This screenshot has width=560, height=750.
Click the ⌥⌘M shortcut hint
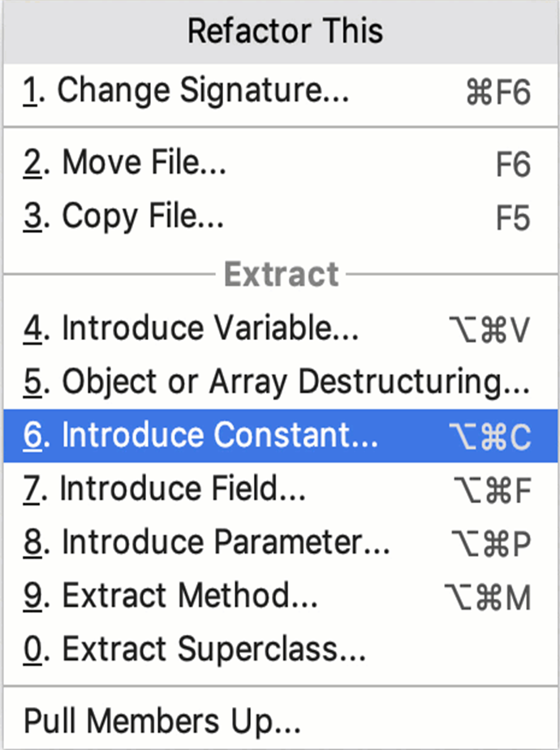(488, 598)
